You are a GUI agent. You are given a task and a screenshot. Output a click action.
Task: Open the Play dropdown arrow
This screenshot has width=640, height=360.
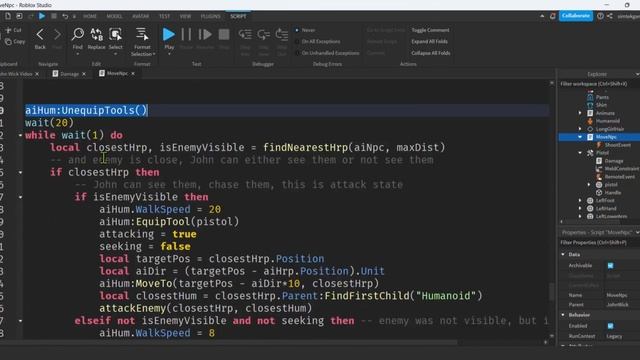point(169,53)
